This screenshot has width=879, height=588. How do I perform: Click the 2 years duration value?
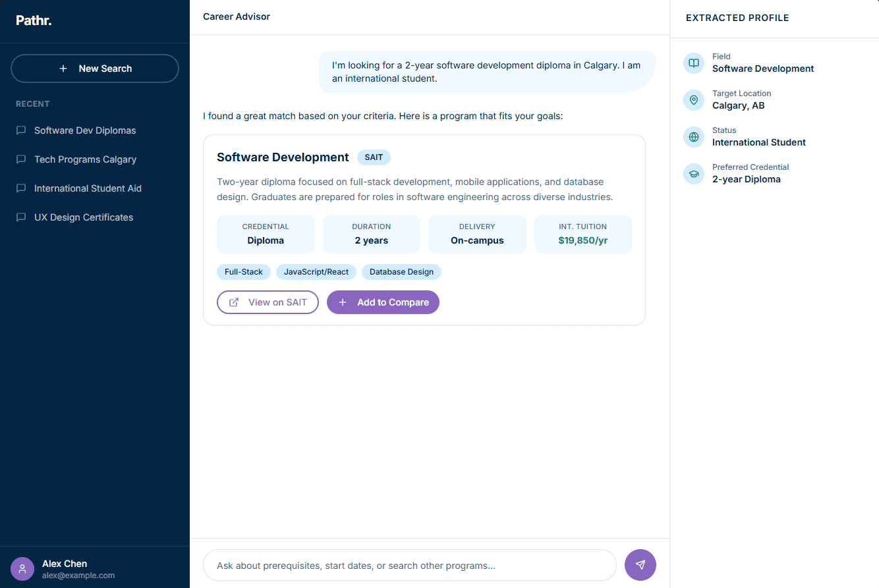pos(372,240)
